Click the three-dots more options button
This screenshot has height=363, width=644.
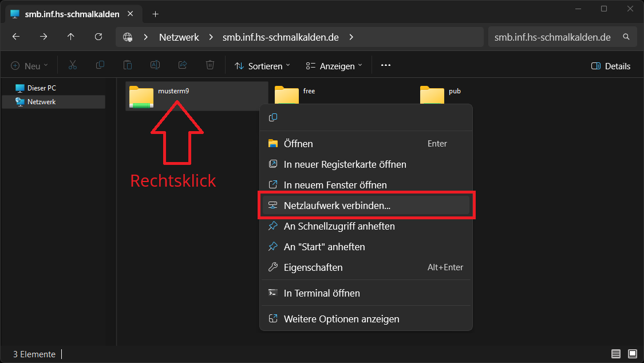click(x=386, y=66)
